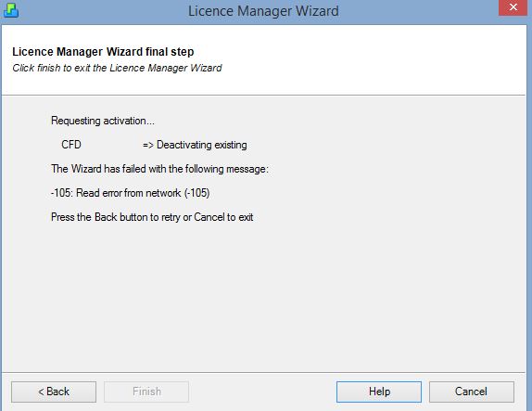Click the greyed-out Finish button

coord(146,392)
